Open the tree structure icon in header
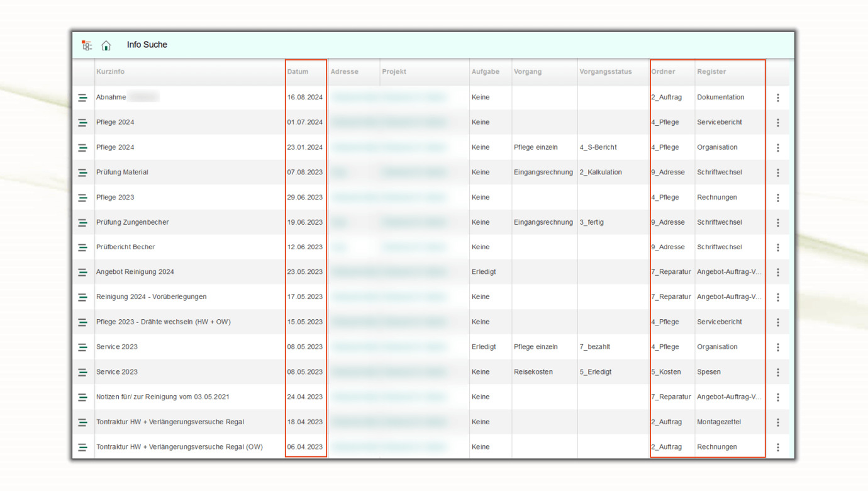 [x=87, y=45]
